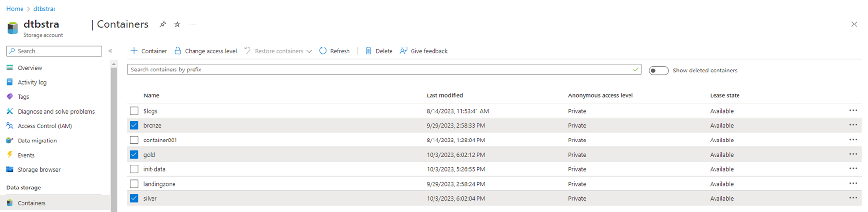Open Access Control (IAM) in sidebar
868x212 pixels.
pyautogui.click(x=44, y=126)
